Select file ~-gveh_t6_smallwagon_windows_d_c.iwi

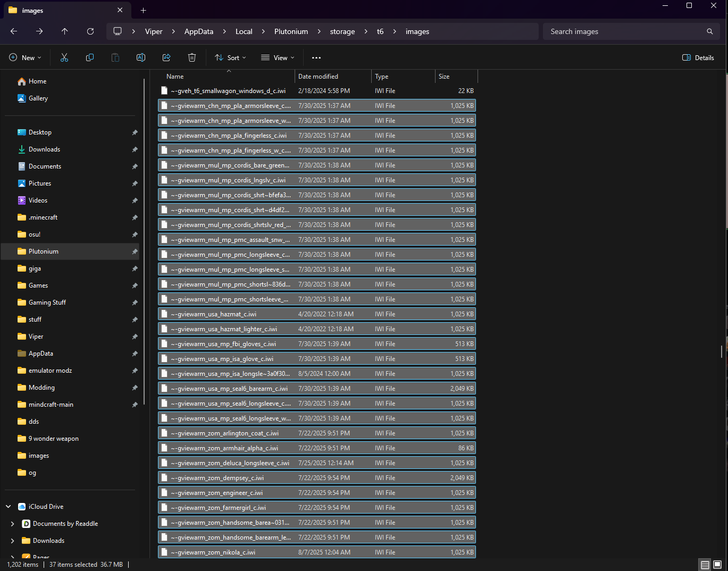tap(317, 91)
